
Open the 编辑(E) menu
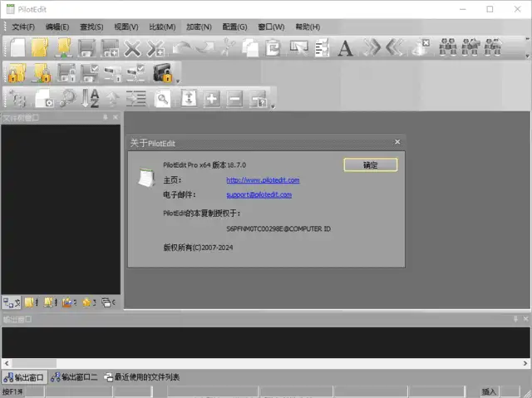coord(57,27)
